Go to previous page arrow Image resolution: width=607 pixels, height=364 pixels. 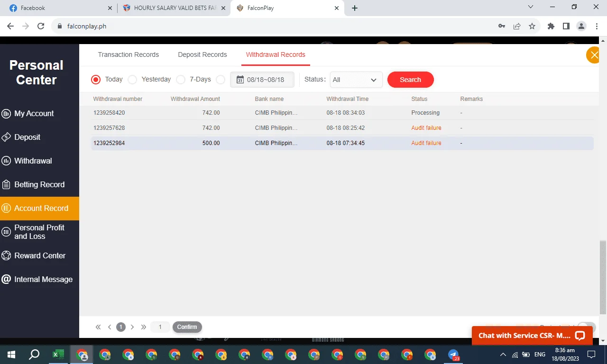(110, 327)
